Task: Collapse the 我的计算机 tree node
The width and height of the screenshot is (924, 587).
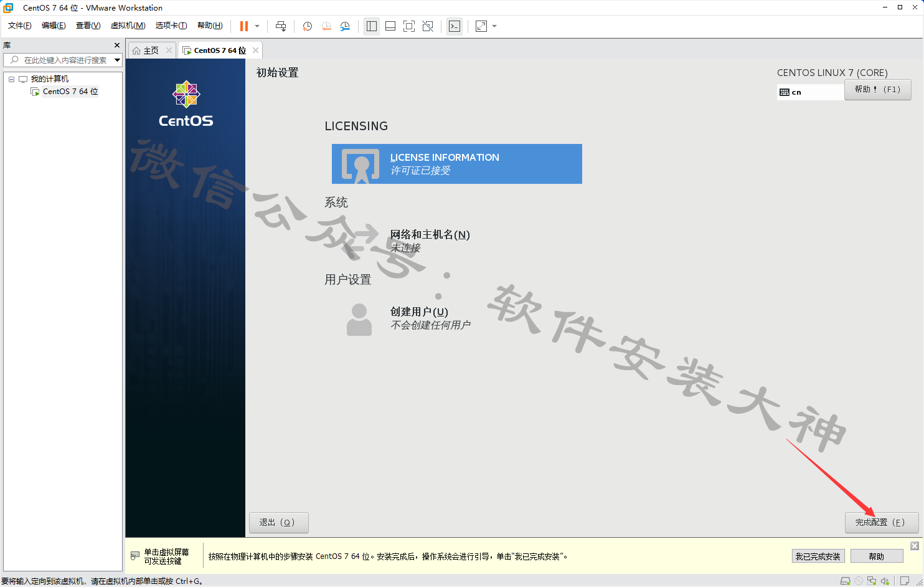Action: pos(11,79)
